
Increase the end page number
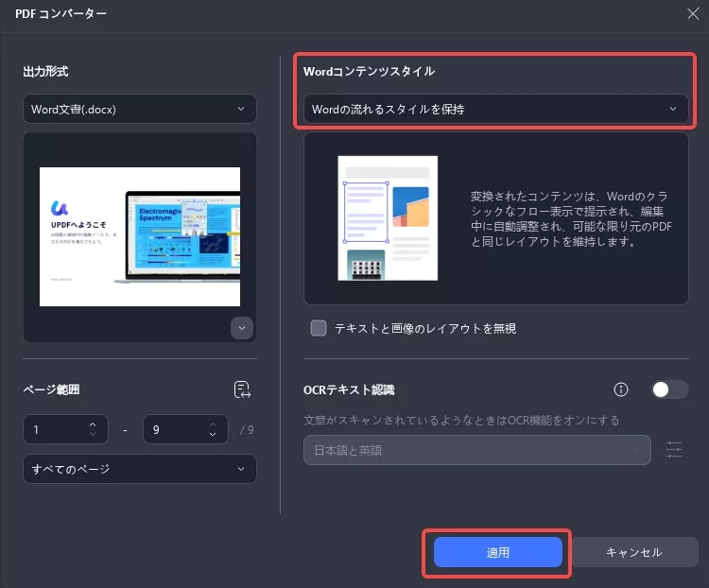point(212,424)
